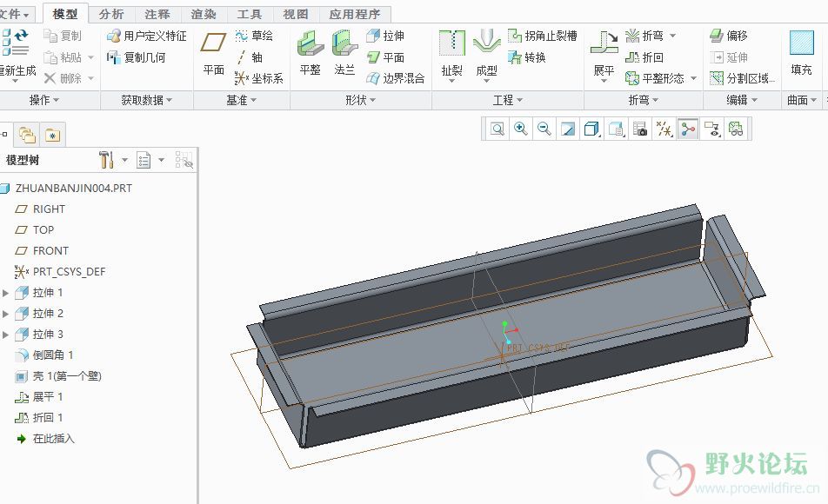Select the 平整 flat wall tool
This screenshot has width=828, height=504.
[310, 52]
